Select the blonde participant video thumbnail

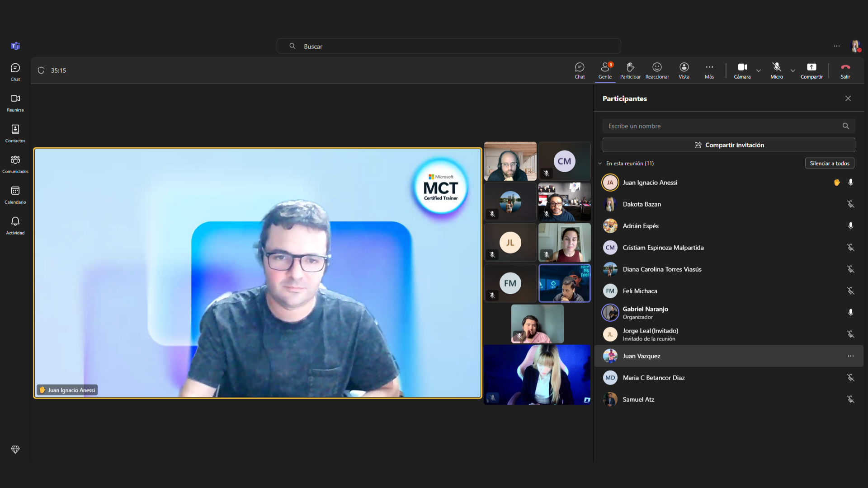point(537,375)
